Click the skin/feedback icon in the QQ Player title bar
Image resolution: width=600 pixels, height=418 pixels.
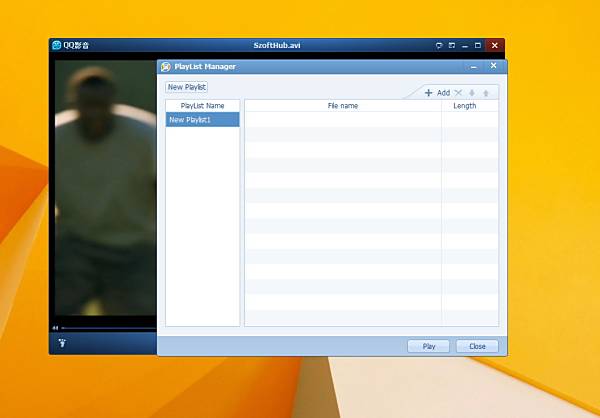(x=439, y=46)
